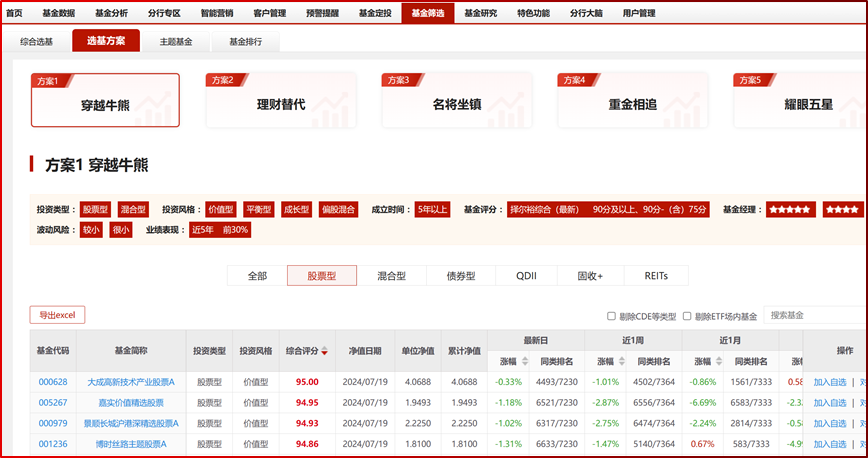Open the 智能营销 menu

coord(217,13)
